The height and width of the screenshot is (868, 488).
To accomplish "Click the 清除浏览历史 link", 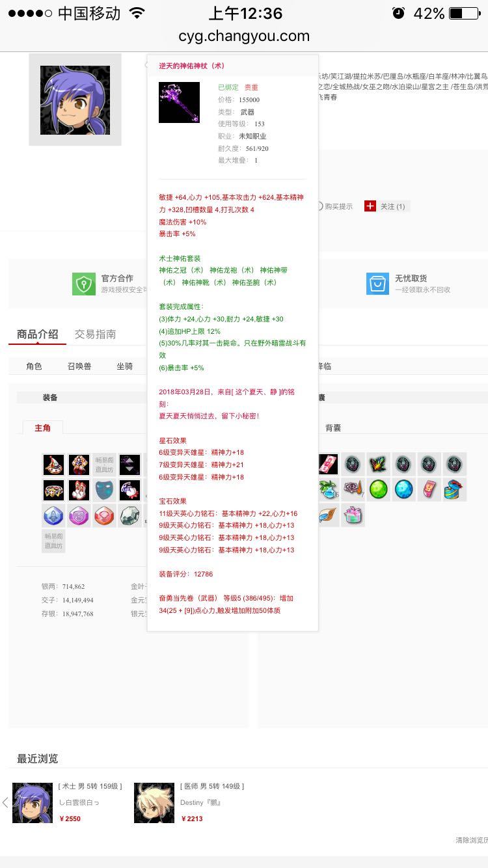I will [x=472, y=840].
